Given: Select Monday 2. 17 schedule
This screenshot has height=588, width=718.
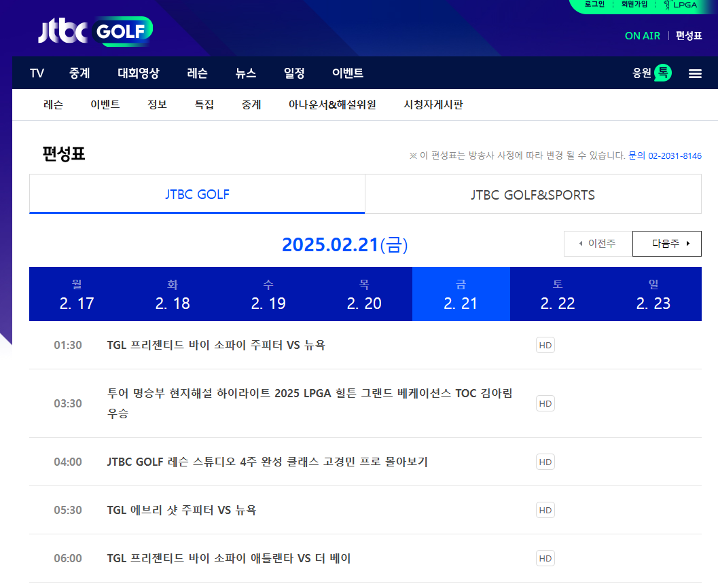Looking at the screenshot, I should pyautogui.click(x=77, y=294).
